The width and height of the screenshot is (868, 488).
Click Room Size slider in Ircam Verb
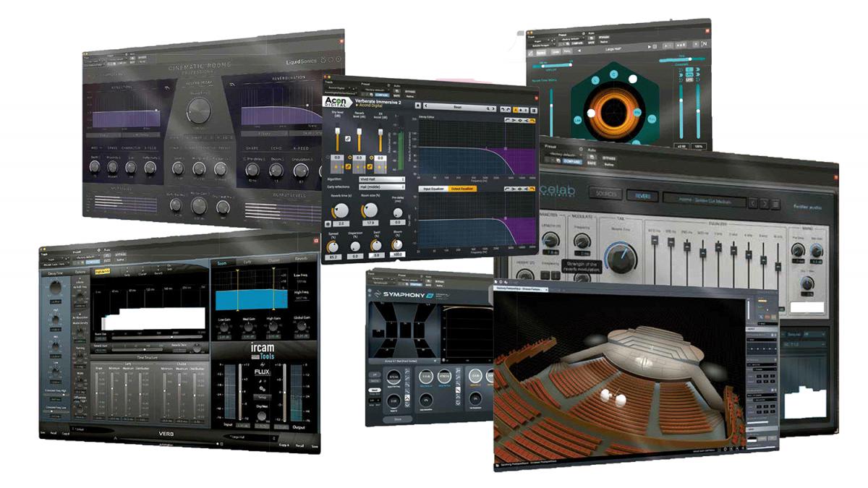[x=156, y=337]
